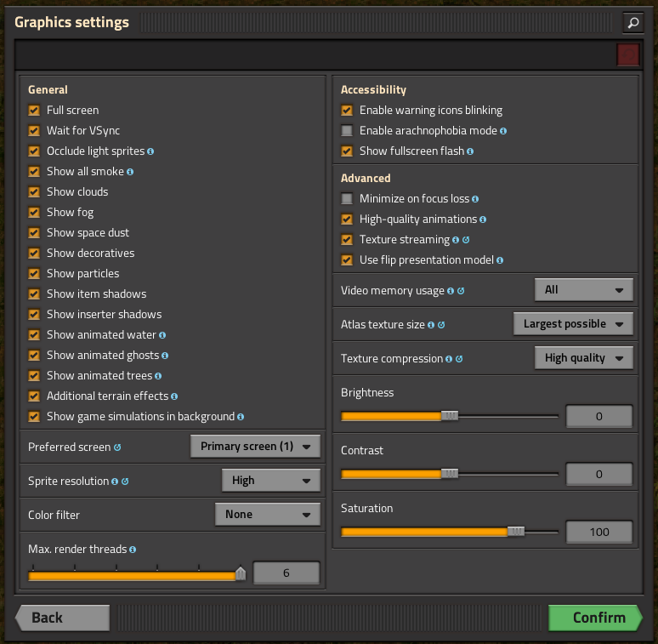Click the Back button
The height and width of the screenshot is (644, 658).
point(63,618)
